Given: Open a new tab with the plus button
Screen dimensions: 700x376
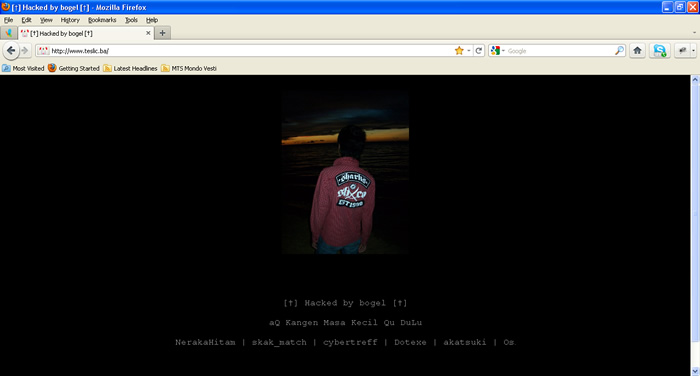Looking at the screenshot, I should point(162,33).
